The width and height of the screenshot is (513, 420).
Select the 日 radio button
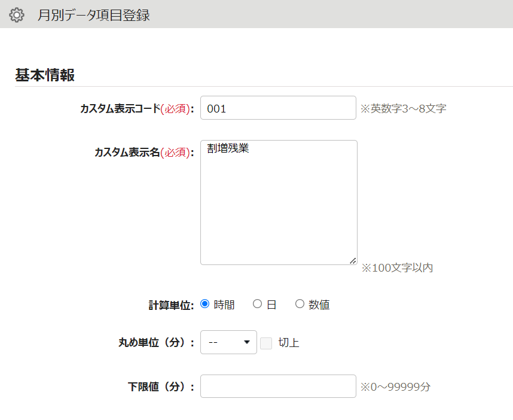258,304
